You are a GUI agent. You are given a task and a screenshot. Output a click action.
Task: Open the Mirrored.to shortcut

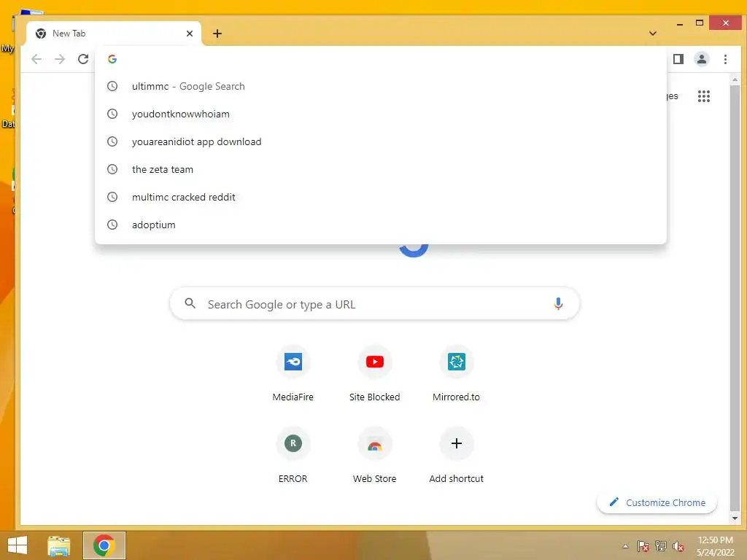coord(456,374)
